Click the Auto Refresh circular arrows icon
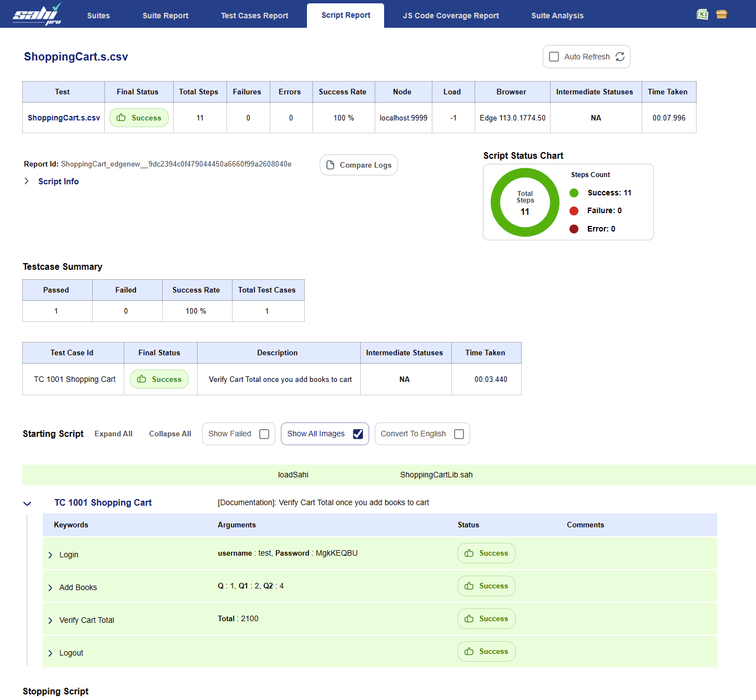Viewport: 756px width, 700px height. pos(620,57)
